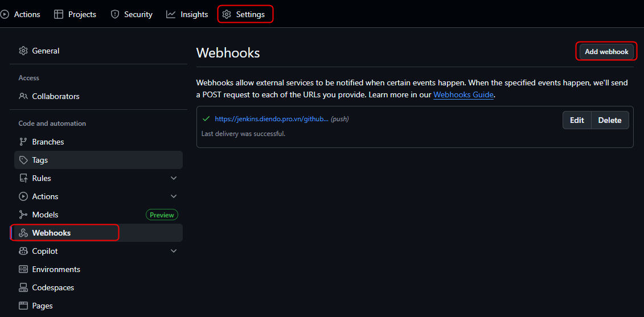Click the Environments server icon
This screenshot has width=644, height=317.
pos(23,269)
